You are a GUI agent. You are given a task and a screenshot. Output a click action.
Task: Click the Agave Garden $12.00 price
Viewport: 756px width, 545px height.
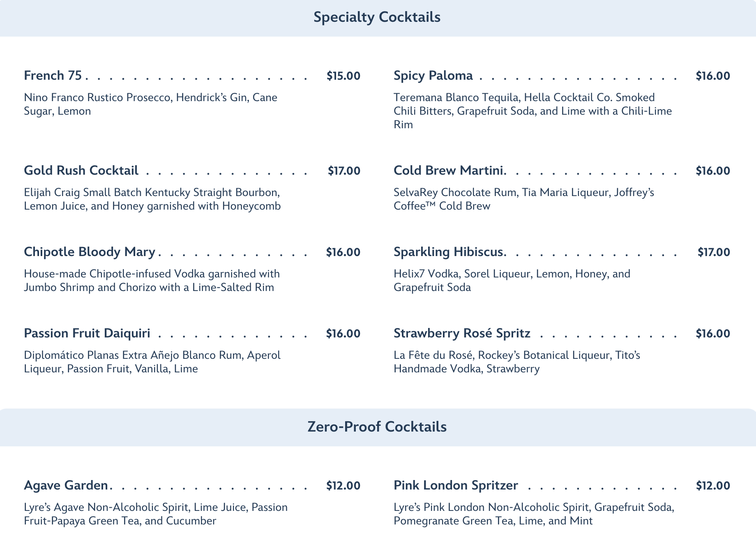[x=343, y=486]
